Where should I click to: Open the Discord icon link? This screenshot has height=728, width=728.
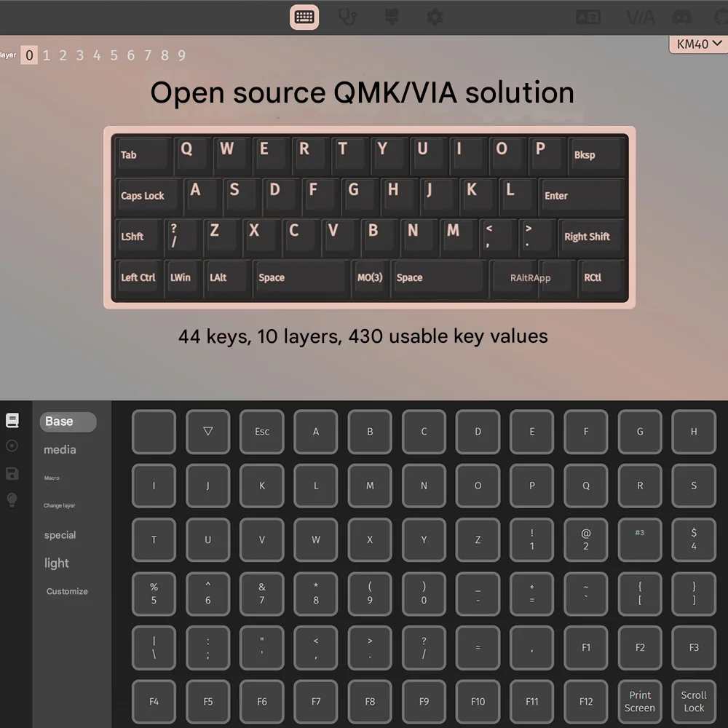[681, 17]
